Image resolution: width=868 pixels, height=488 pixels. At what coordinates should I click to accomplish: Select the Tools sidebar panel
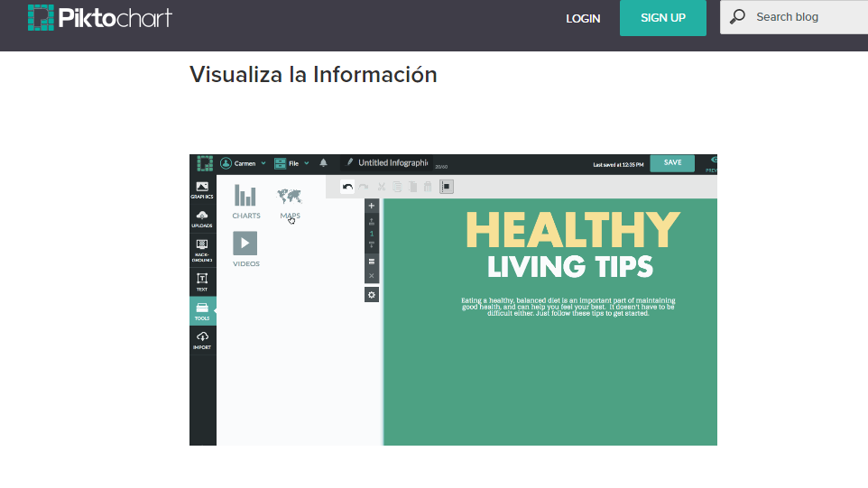(x=202, y=311)
